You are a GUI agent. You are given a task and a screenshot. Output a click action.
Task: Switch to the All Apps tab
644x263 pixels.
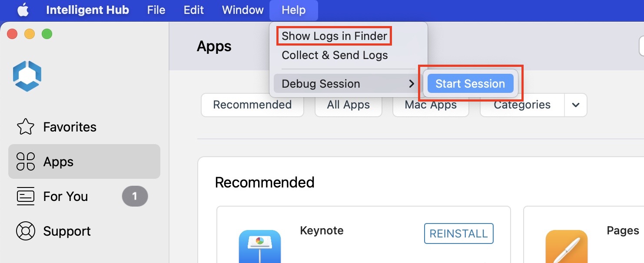(x=348, y=105)
